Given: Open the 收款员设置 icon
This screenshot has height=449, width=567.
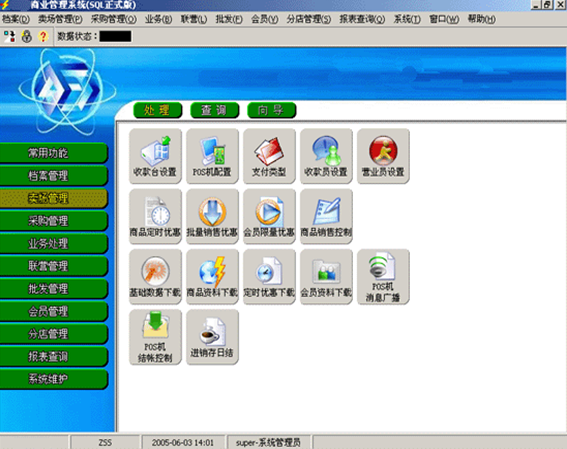Looking at the screenshot, I should tap(326, 156).
